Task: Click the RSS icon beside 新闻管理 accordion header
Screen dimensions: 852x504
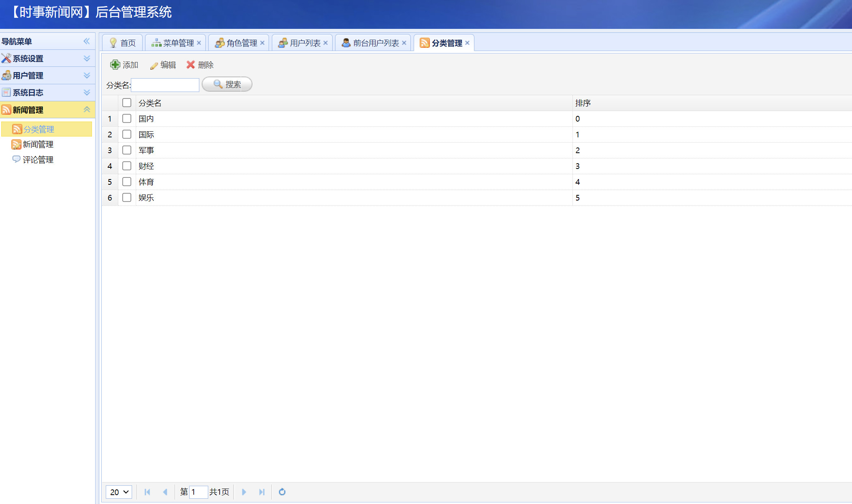Action: 6,110
